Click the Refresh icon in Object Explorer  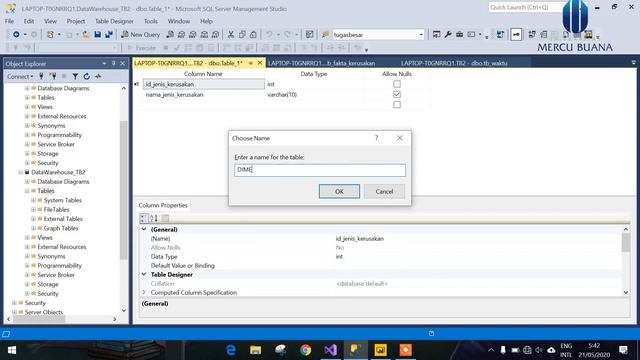(x=87, y=76)
